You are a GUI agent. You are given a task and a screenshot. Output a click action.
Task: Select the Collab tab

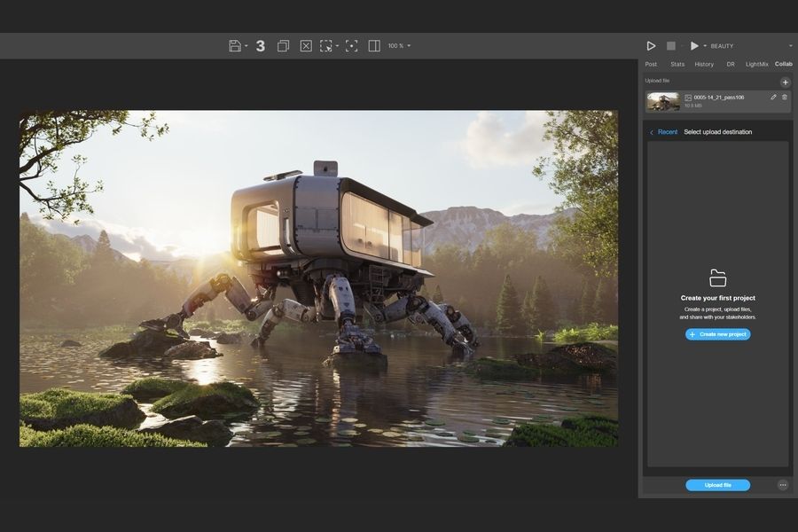pos(784,64)
